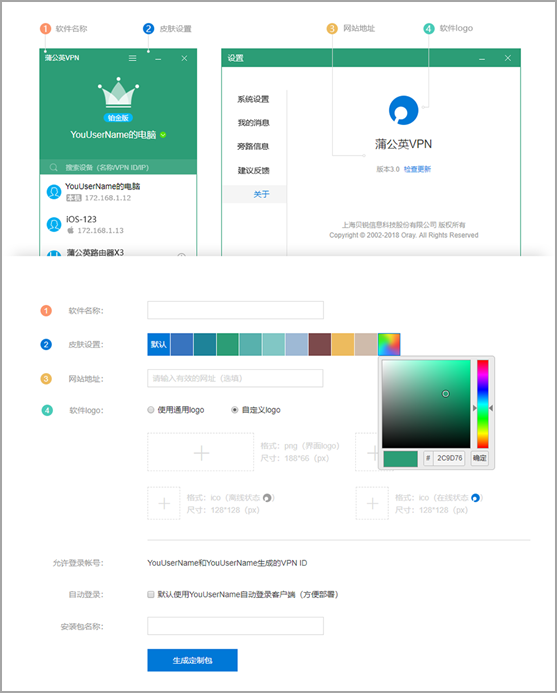Click the crown membership icon
The height and width of the screenshot is (693, 557).
pos(118,92)
